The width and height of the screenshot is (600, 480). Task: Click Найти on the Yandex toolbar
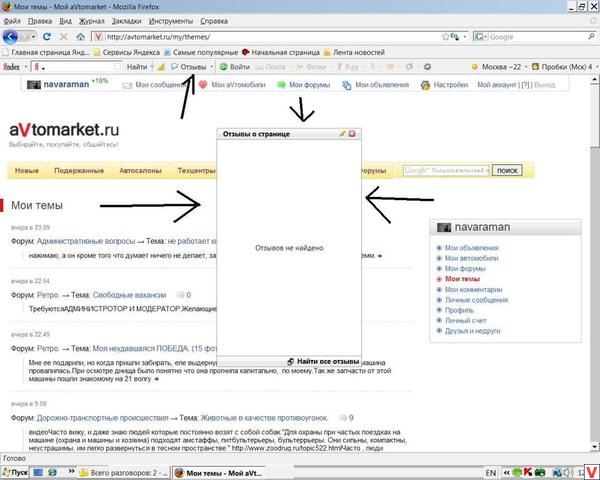tap(137, 67)
